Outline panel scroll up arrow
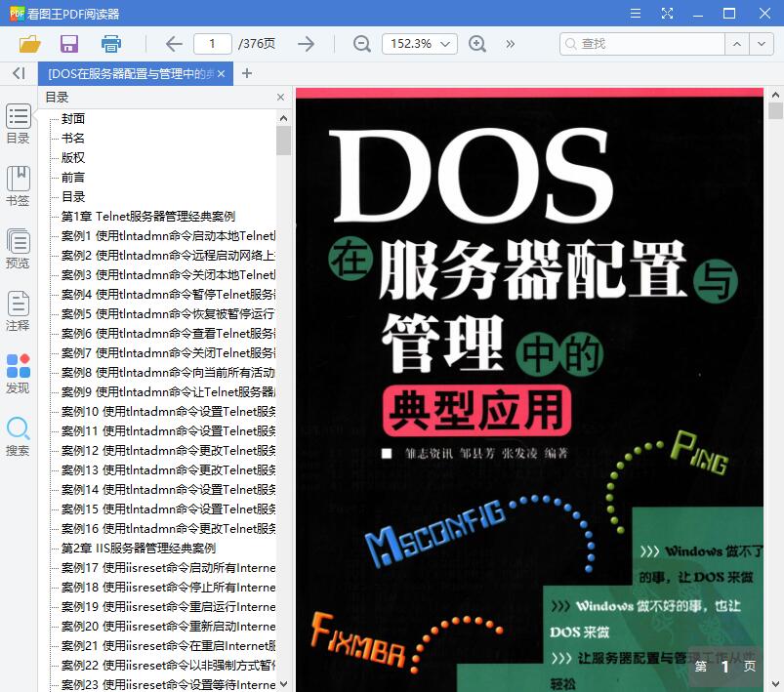Screen dimensions: 784x692 click(x=283, y=118)
